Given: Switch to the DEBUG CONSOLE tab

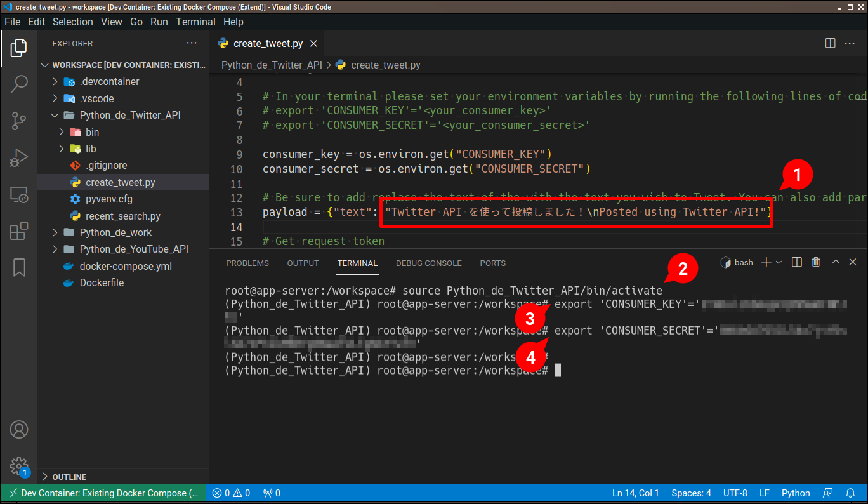Looking at the screenshot, I should tap(428, 263).
